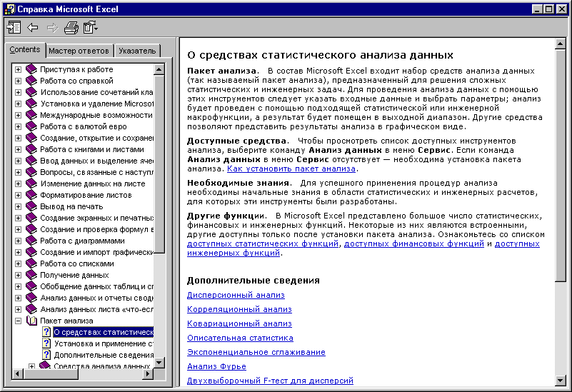Select tree item Вывод на печать
572x392 pixels.
pyautogui.click(x=71, y=206)
